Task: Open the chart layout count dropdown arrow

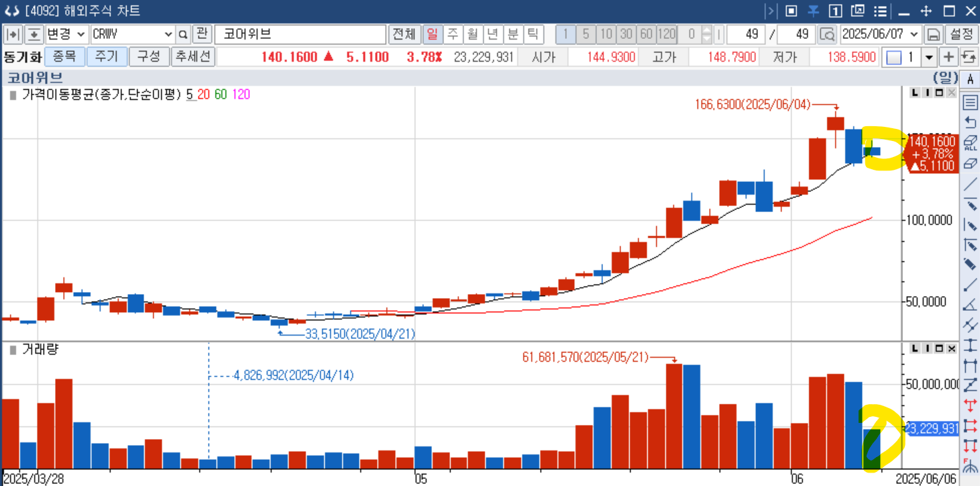Action: (x=929, y=57)
